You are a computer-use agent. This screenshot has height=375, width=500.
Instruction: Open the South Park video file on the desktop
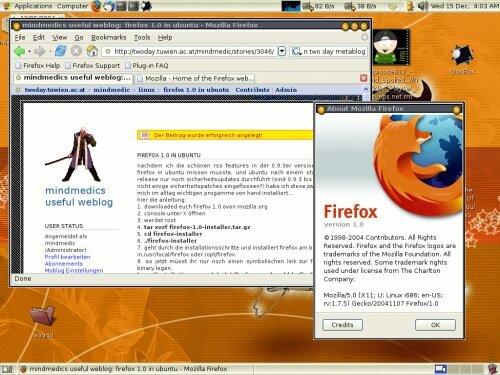point(391,47)
